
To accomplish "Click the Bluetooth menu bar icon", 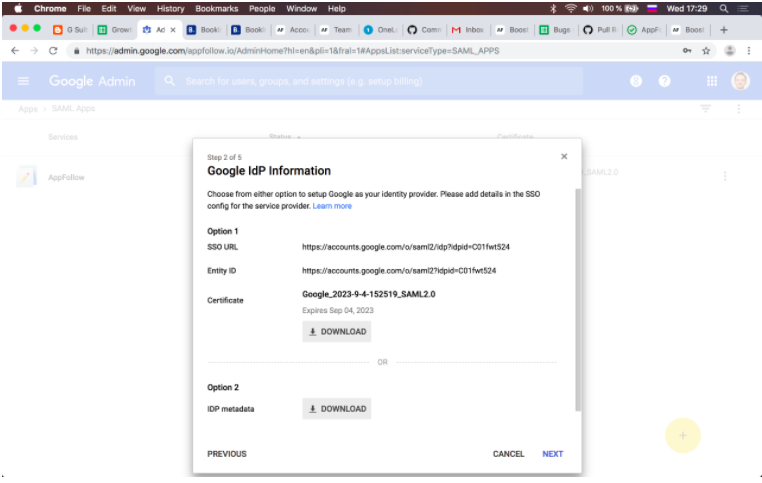I will (553, 9).
